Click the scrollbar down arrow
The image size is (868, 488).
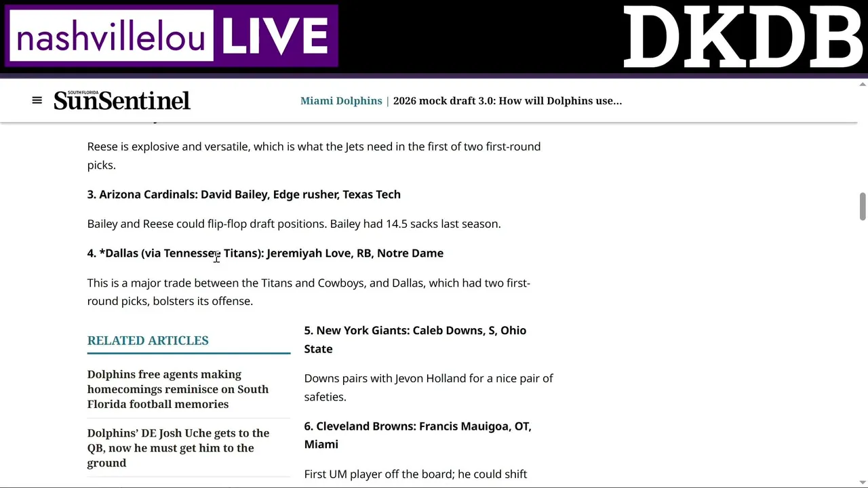click(x=863, y=482)
